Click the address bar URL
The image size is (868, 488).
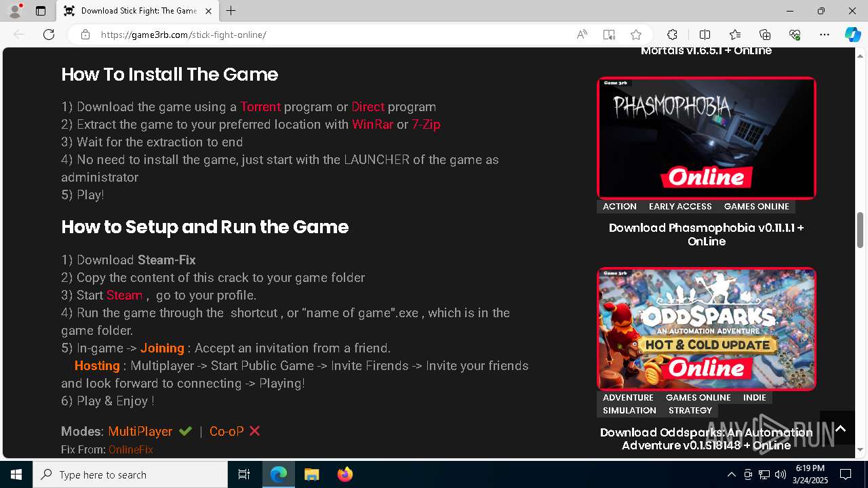[x=184, y=35]
